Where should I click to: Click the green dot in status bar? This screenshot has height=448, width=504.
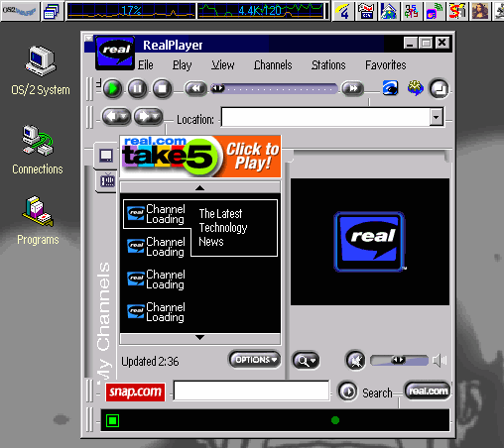pos(335,420)
